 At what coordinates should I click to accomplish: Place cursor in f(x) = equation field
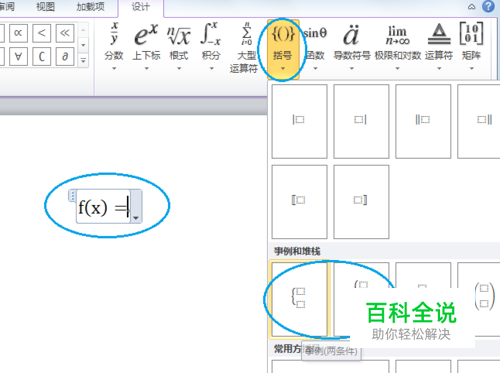coord(103,207)
